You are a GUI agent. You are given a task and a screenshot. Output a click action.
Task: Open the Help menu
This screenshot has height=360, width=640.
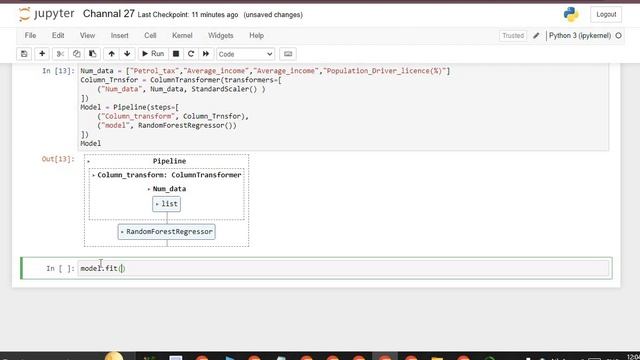click(x=256, y=36)
